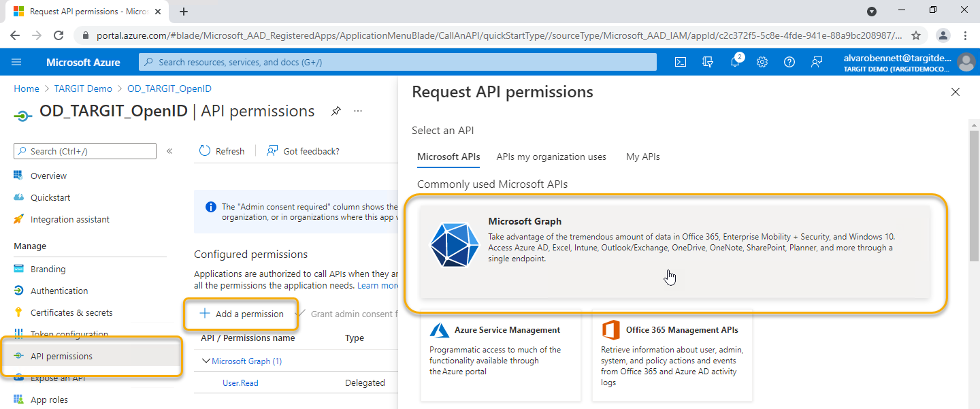
Task: Go to OD_TARGIT_OpenID breadcrumb link
Action: tap(169, 88)
